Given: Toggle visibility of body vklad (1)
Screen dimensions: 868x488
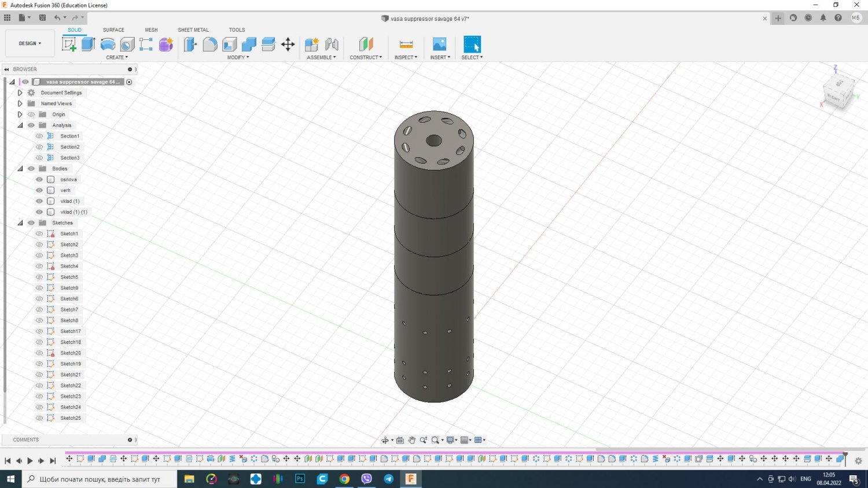Looking at the screenshot, I should (x=39, y=201).
